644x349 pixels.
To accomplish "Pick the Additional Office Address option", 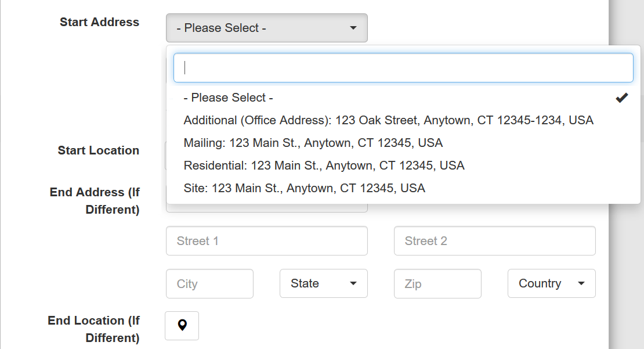I will (x=388, y=120).
